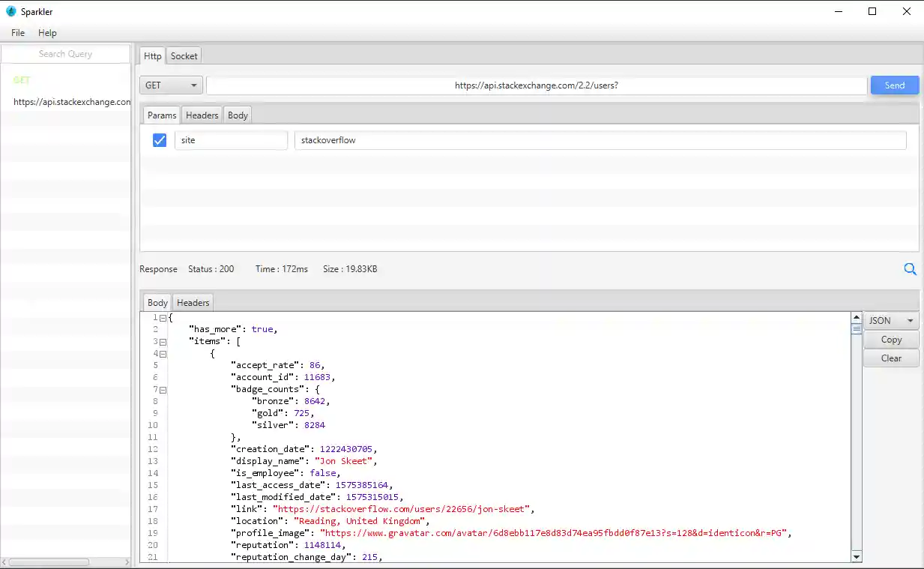
Task: Click the Sparkler app icon in title bar
Action: coord(10,11)
